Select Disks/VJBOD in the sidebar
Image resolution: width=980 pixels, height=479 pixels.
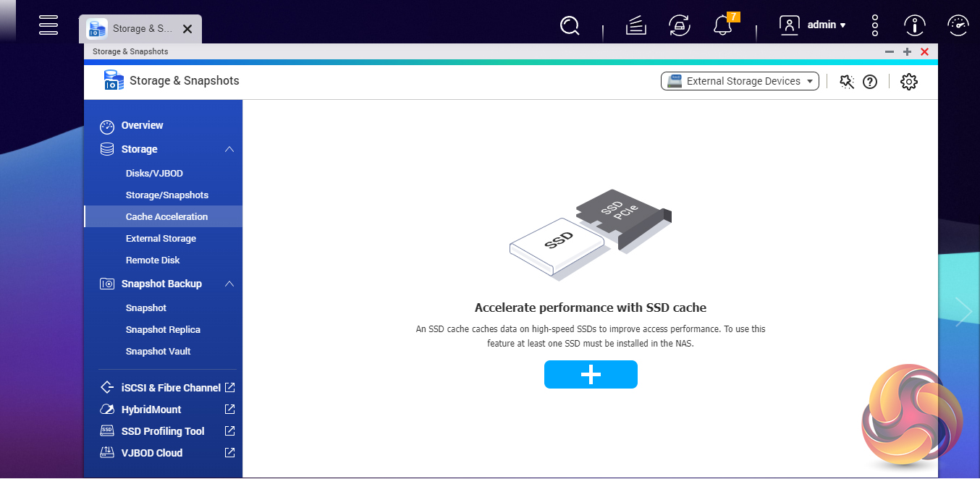pos(154,174)
